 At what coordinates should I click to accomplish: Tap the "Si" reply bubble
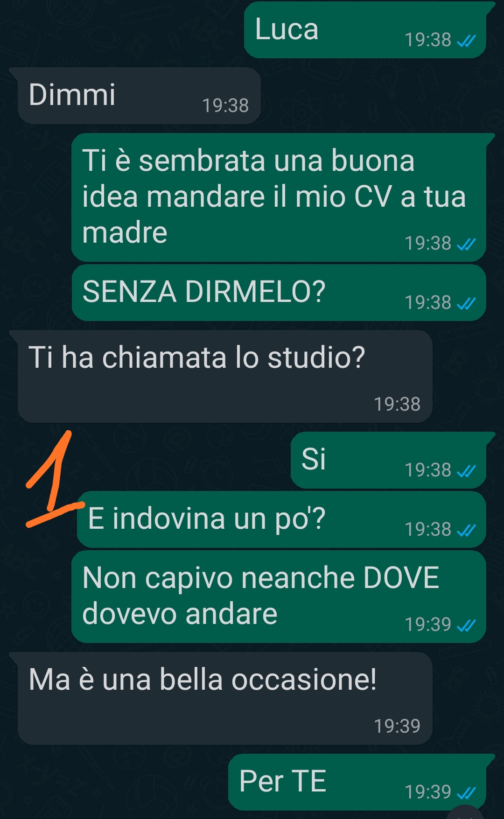click(388, 460)
